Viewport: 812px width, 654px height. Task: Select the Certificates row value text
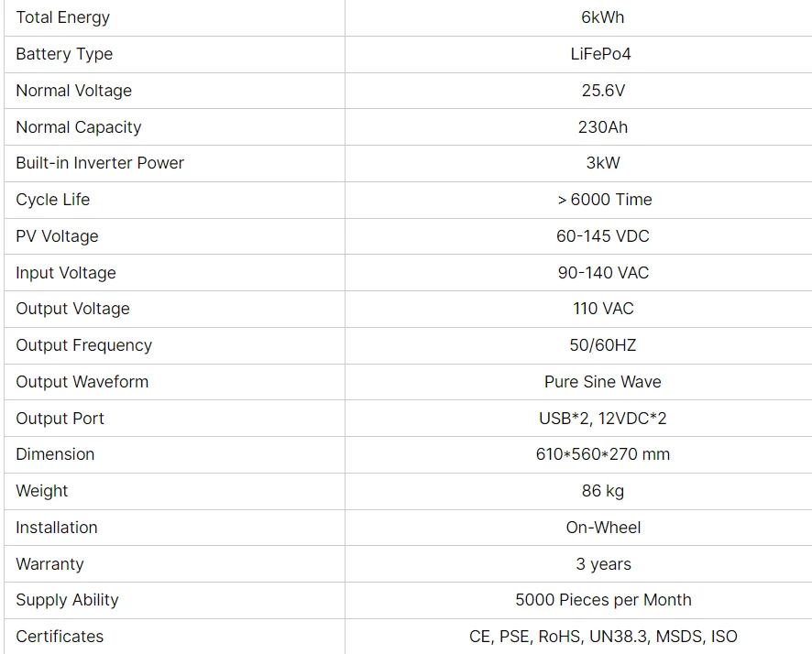tap(603, 637)
